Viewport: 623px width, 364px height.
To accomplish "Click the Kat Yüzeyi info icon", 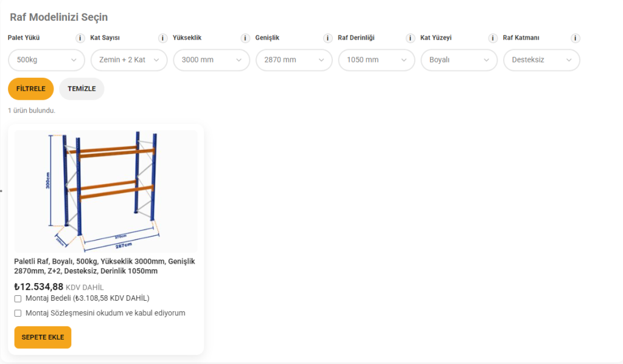I will coord(493,38).
